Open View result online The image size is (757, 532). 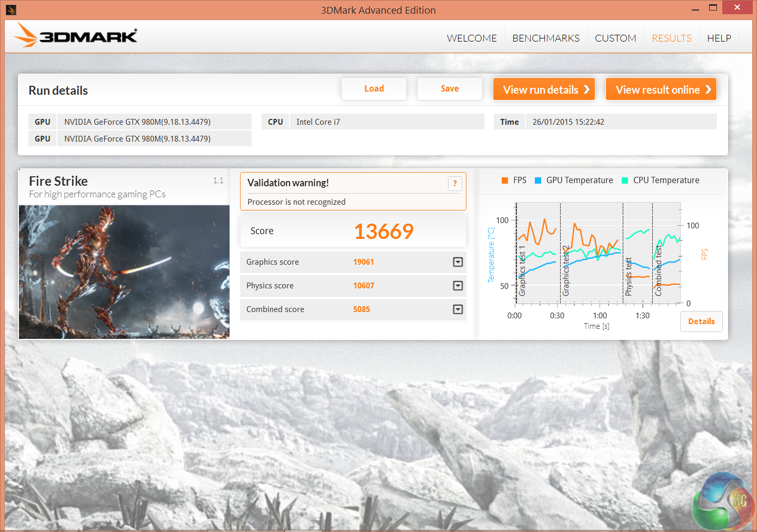point(661,89)
